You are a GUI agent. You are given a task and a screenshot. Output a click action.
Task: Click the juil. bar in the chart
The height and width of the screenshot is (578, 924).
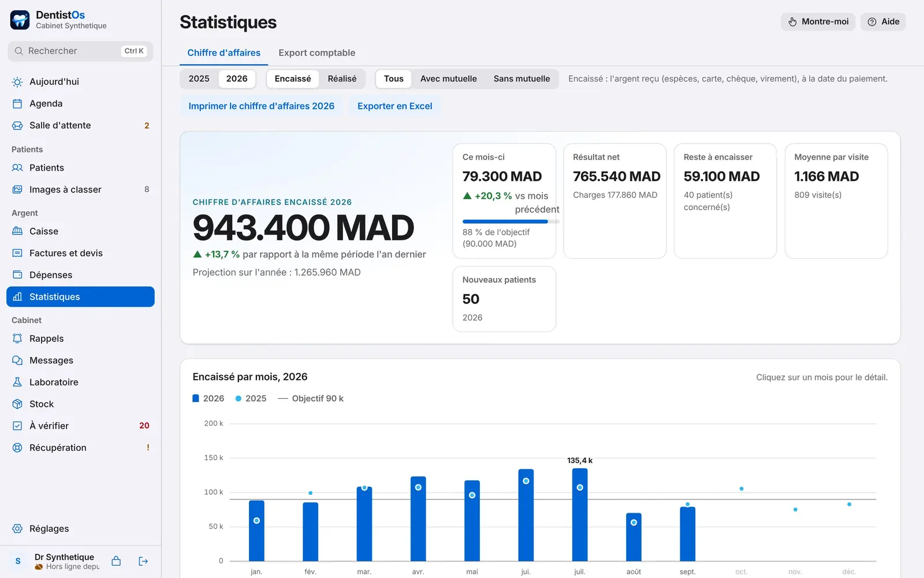580,514
